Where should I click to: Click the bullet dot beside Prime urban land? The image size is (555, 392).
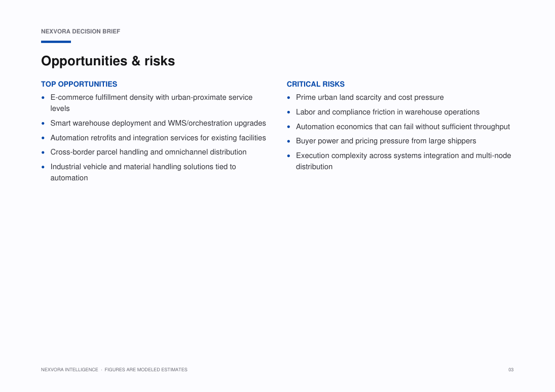click(288, 98)
